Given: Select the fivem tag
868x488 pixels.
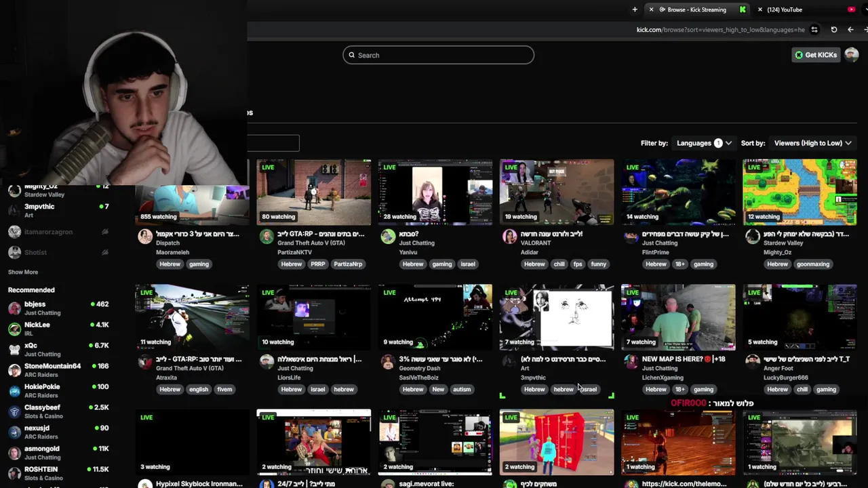Looking at the screenshot, I should pyautogui.click(x=224, y=390).
